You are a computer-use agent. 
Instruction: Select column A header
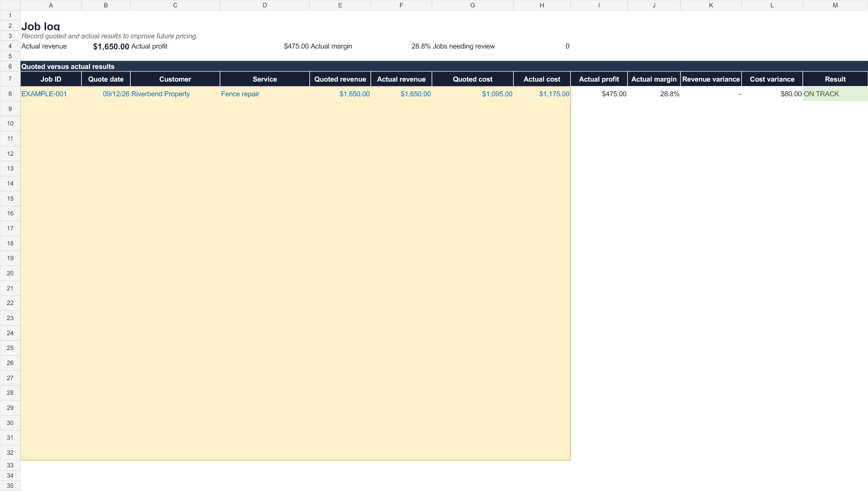[x=51, y=5]
